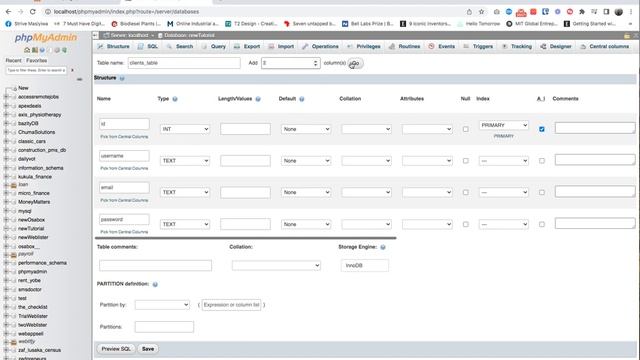The width and height of the screenshot is (640, 360).
Task: Enable A_I checkbox for email column
Action: (x=542, y=192)
